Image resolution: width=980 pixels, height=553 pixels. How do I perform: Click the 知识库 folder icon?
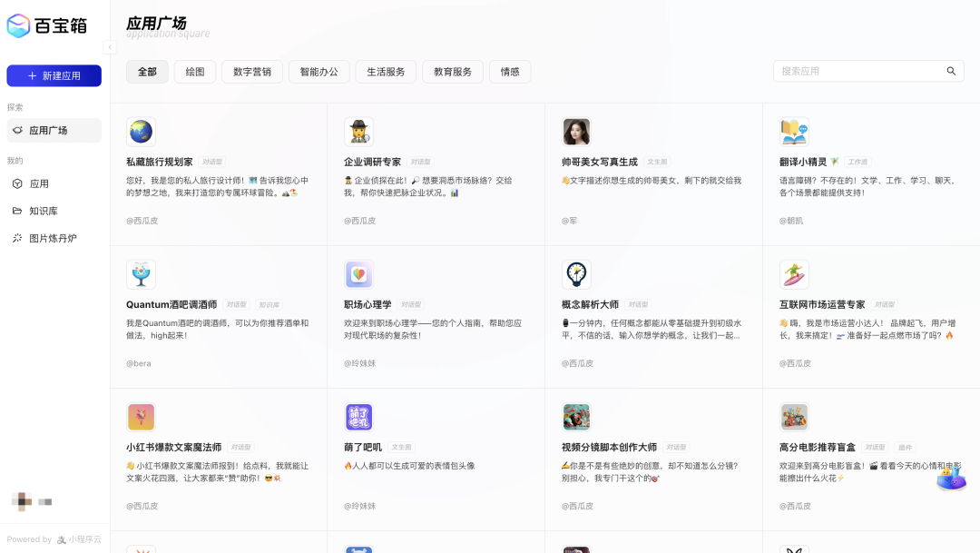pyautogui.click(x=17, y=211)
